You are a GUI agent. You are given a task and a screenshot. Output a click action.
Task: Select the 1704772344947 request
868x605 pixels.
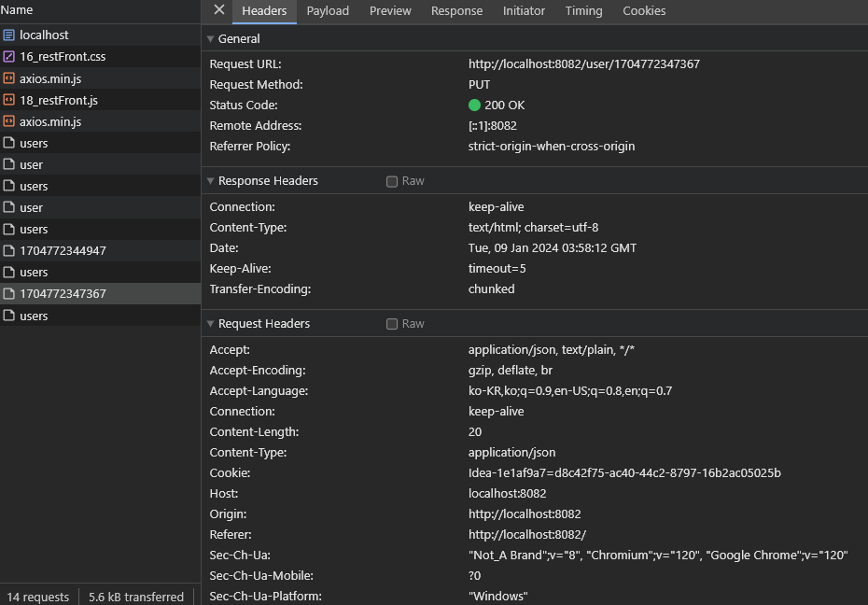pos(100,250)
